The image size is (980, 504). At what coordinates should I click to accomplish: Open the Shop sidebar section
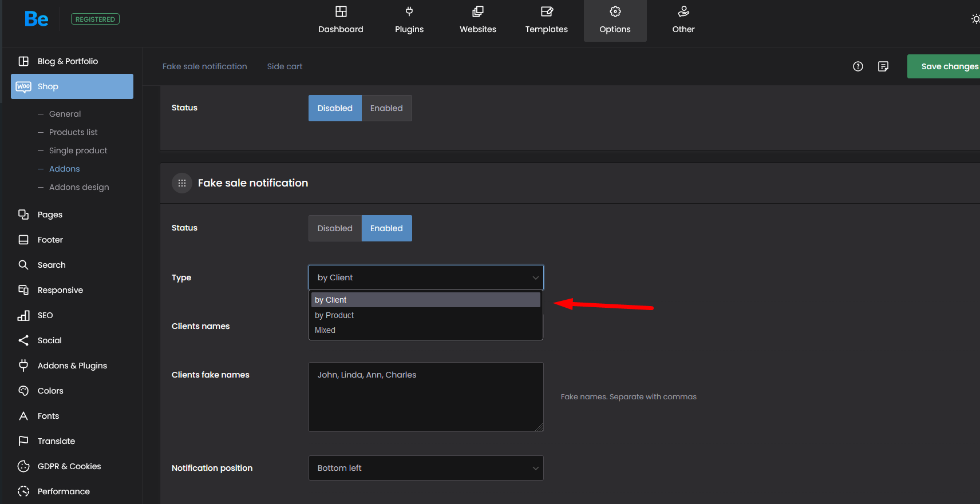click(72, 86)
